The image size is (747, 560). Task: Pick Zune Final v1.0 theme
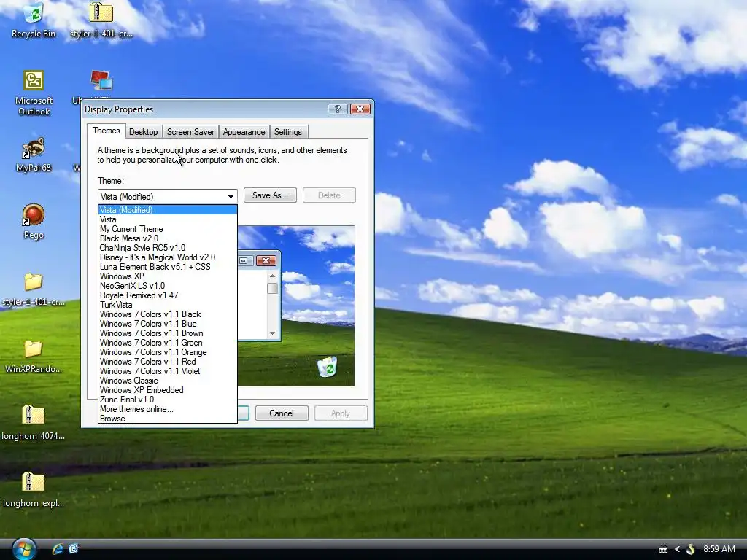pos(168,400)
